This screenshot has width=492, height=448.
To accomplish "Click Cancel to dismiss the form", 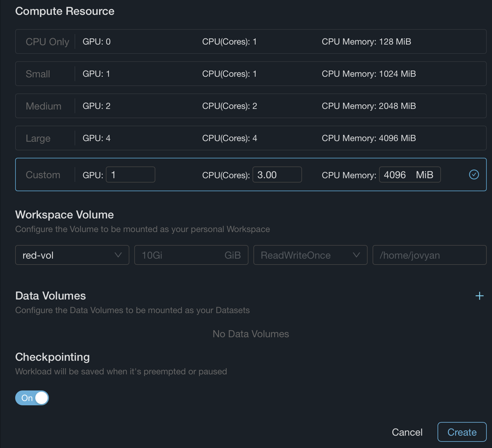I will click(x=407, y=432).
